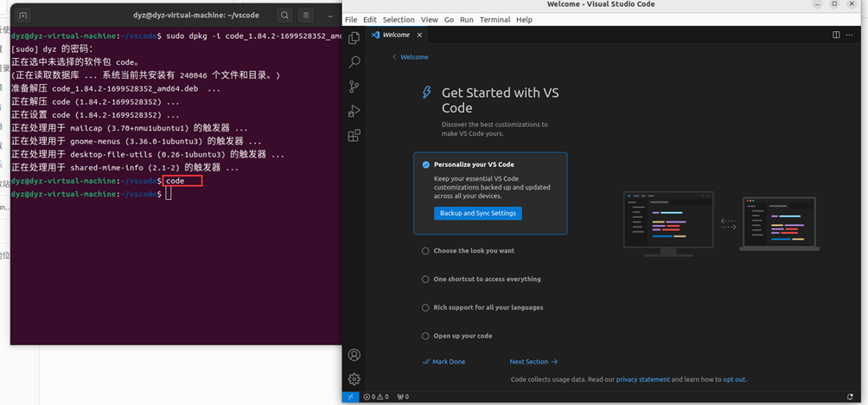Image resolution: width=868 pixels, height=405 pixels.
Task: Click the remote window indicator in status bar
Action: (x=350, y=396)
